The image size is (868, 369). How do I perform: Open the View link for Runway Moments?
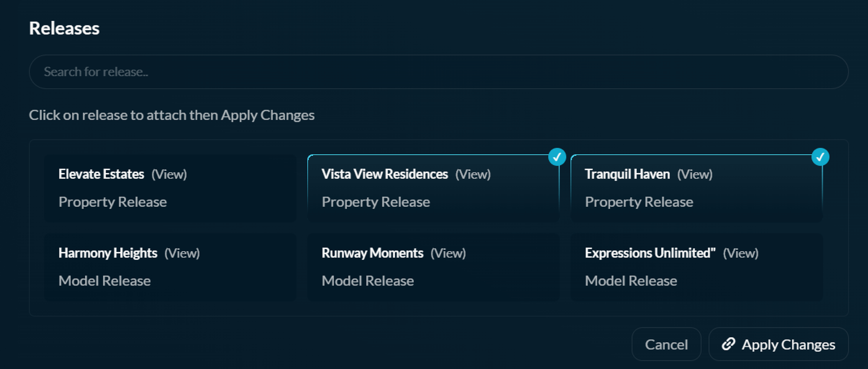(448, 253)
